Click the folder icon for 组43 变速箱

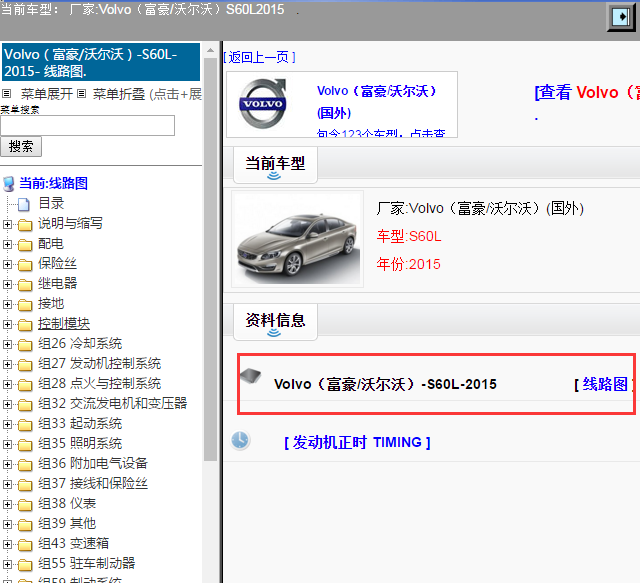[x=25, y=545]
